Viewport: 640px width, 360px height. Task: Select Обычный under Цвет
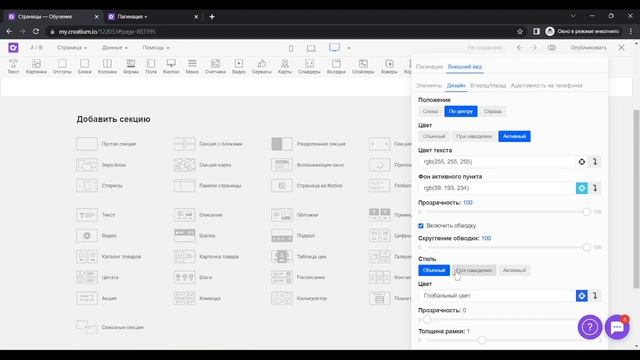[x=434, y=136]
